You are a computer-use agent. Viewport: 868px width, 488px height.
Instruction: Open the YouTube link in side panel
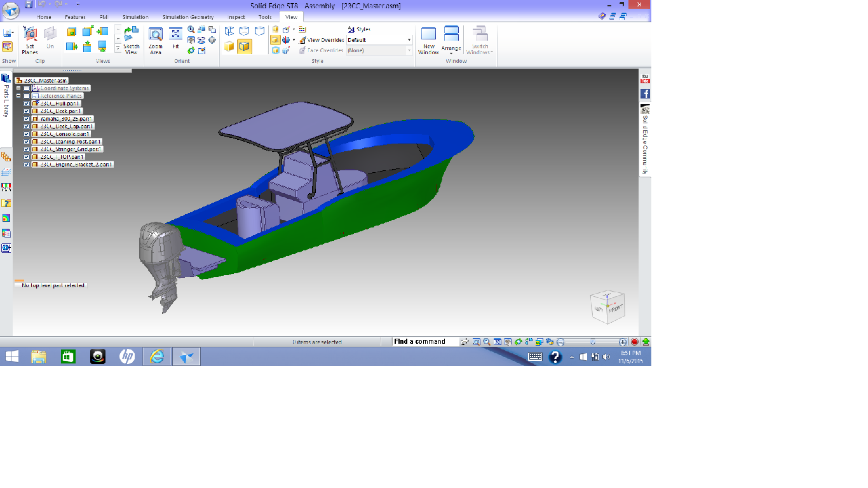(x=645, y=79)
